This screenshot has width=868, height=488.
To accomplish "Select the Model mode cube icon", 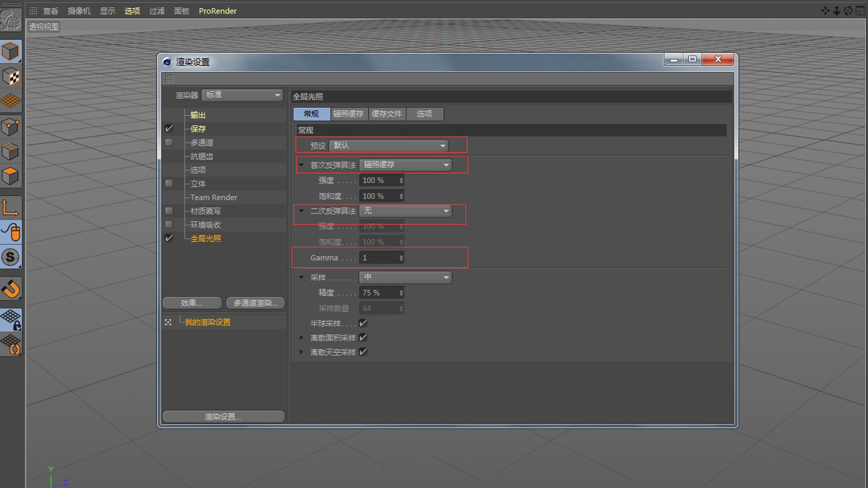I will click(x=11, y=52).
